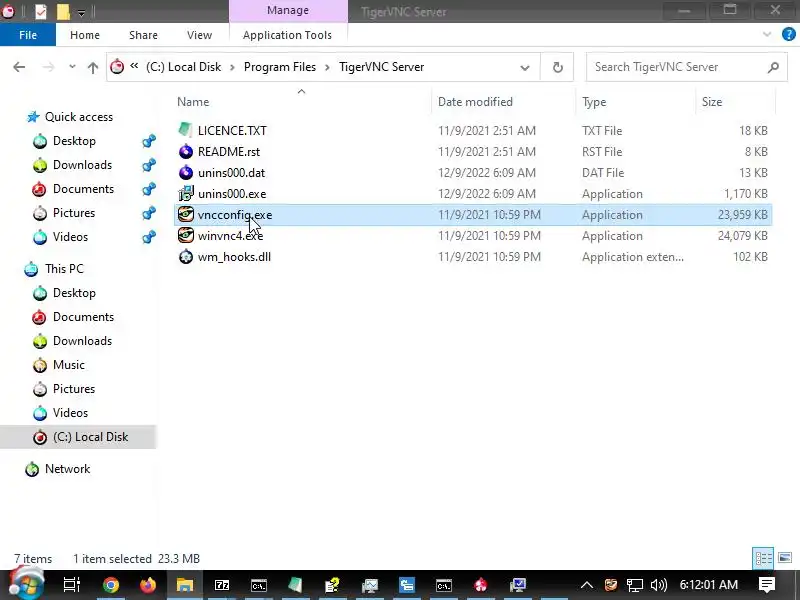Open Documents under Quick access
Screen dimensions: 800x600
83,189
